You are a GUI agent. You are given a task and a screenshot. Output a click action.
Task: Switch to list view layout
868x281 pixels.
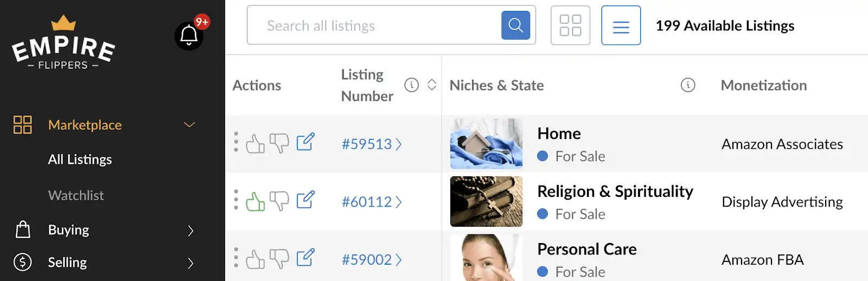pos(621,25)
